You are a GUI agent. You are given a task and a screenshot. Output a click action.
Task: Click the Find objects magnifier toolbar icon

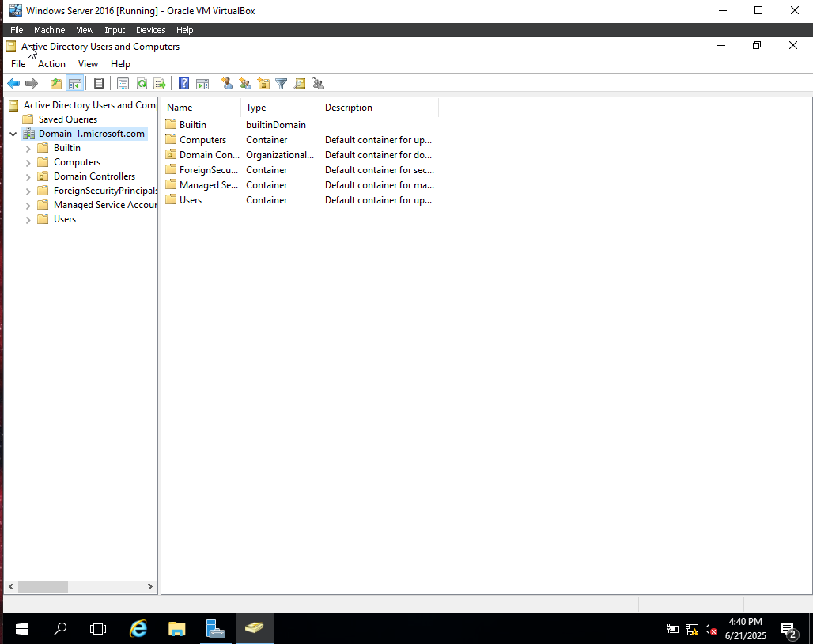point(300,84)
